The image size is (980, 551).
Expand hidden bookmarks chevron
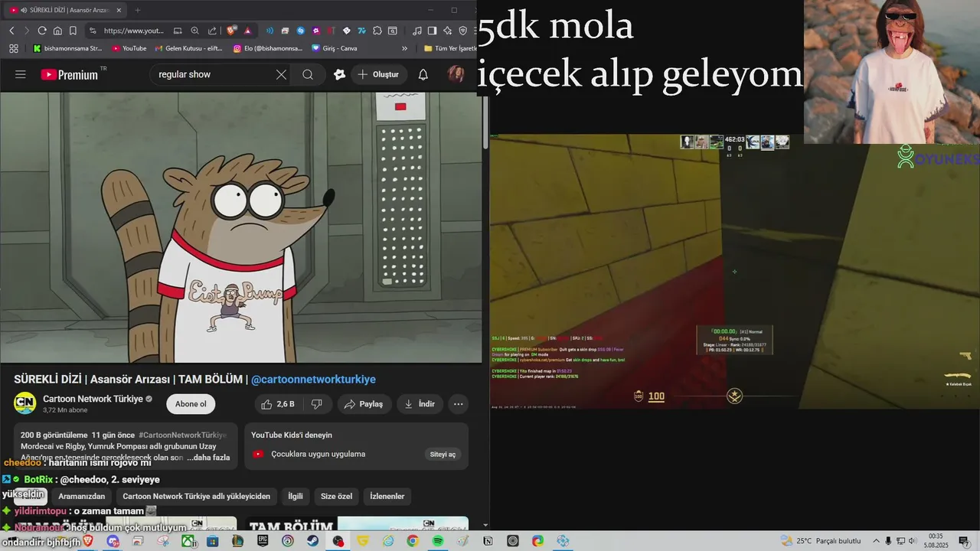click(x=406, y=48)
